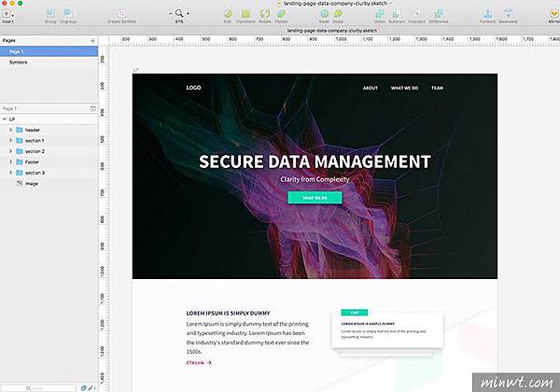The width and height of the screenshot is (560, 392).
Task: Toggle the pages list collapse icon
Action: tap(92, 108)
